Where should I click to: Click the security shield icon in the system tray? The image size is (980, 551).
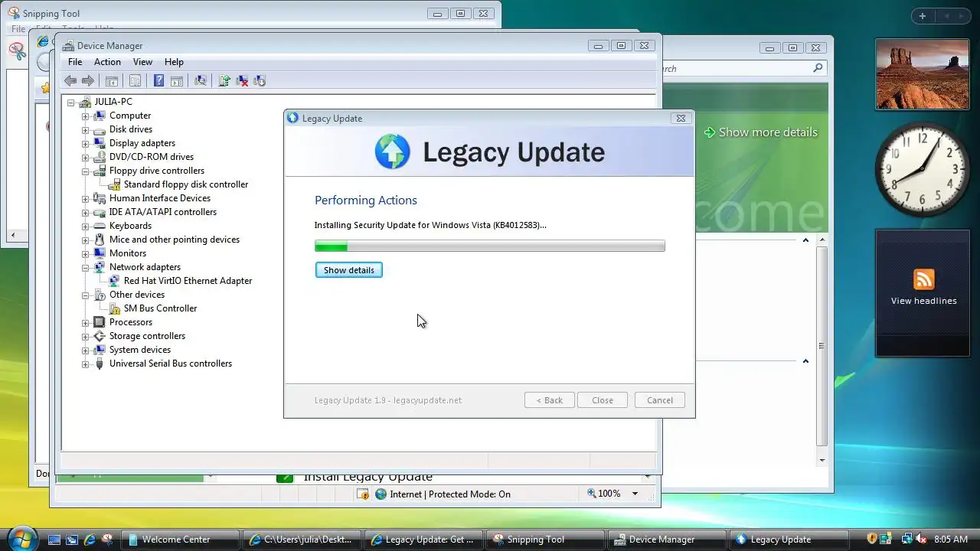tap(872, 540)
